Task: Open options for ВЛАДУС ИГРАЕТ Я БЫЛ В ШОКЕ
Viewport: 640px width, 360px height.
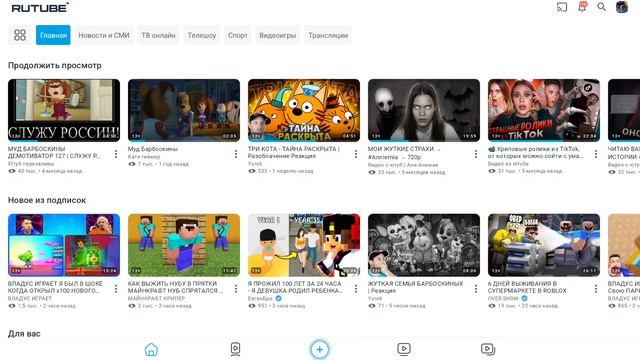Action: tap(116, 289)
